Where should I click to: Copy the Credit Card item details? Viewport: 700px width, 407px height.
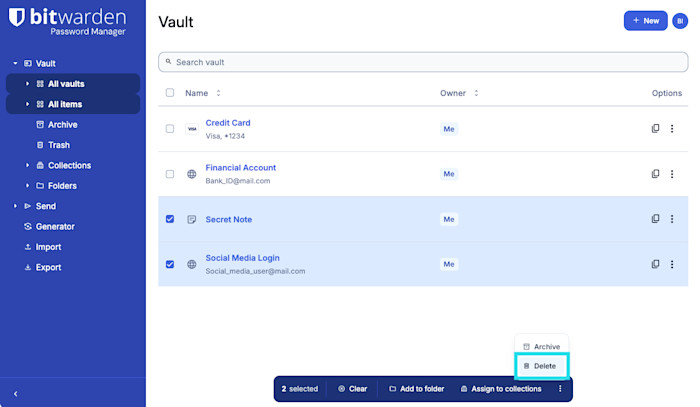pyautogui.click(x=655, y=129)
